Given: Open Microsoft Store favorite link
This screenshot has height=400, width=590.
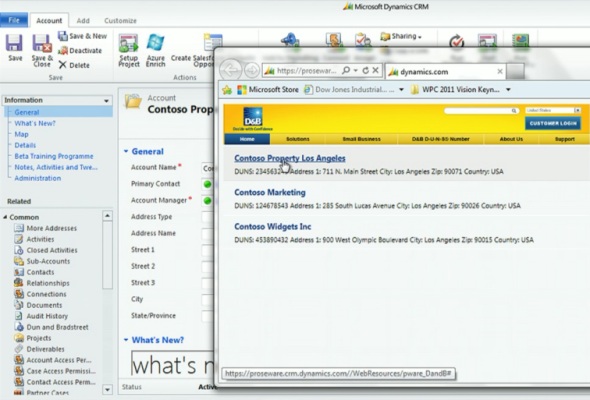Looking at the screenshot, I should click(x=268, y=90).
